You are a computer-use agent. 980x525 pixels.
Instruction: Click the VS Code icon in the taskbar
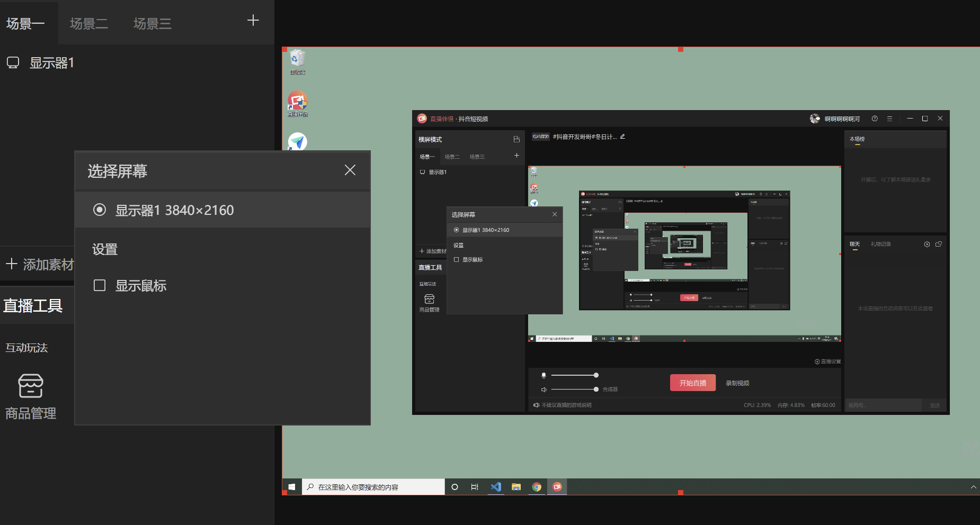(496, 487)
